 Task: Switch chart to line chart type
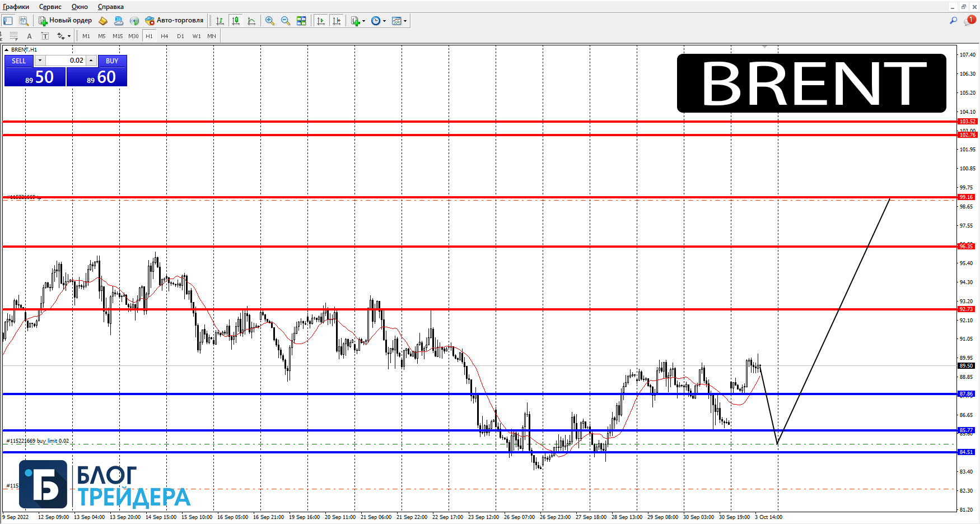(251, 21)
